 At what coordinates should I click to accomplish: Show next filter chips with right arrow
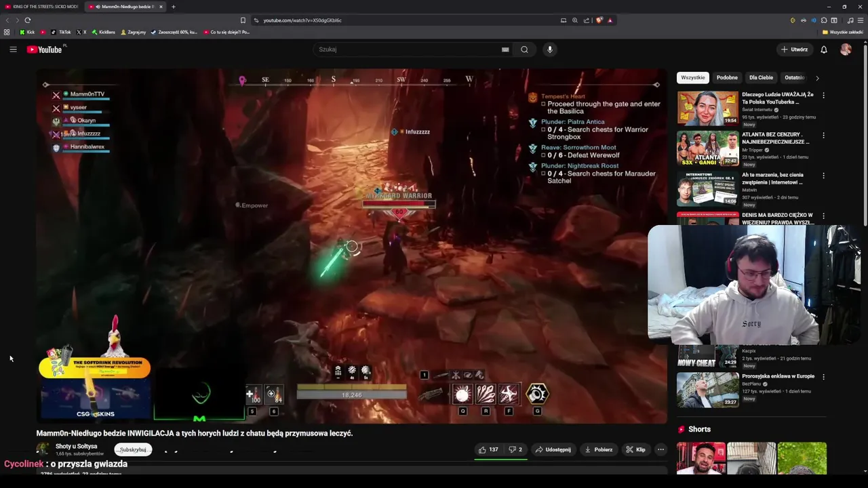point(817,78)
